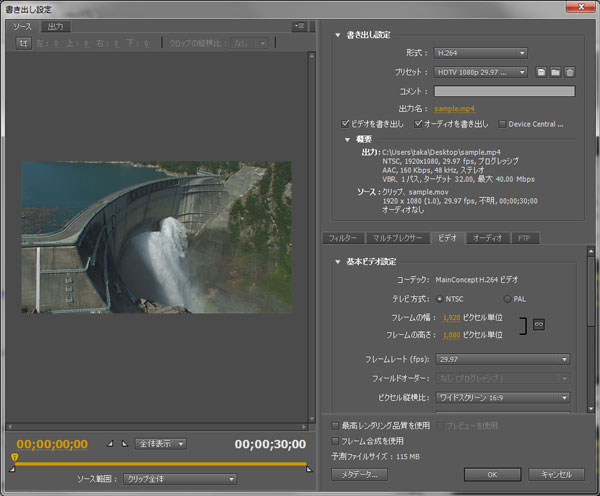600x496 pixels.
Task: Click the orange playhead on the timeline
Action: 14,459
